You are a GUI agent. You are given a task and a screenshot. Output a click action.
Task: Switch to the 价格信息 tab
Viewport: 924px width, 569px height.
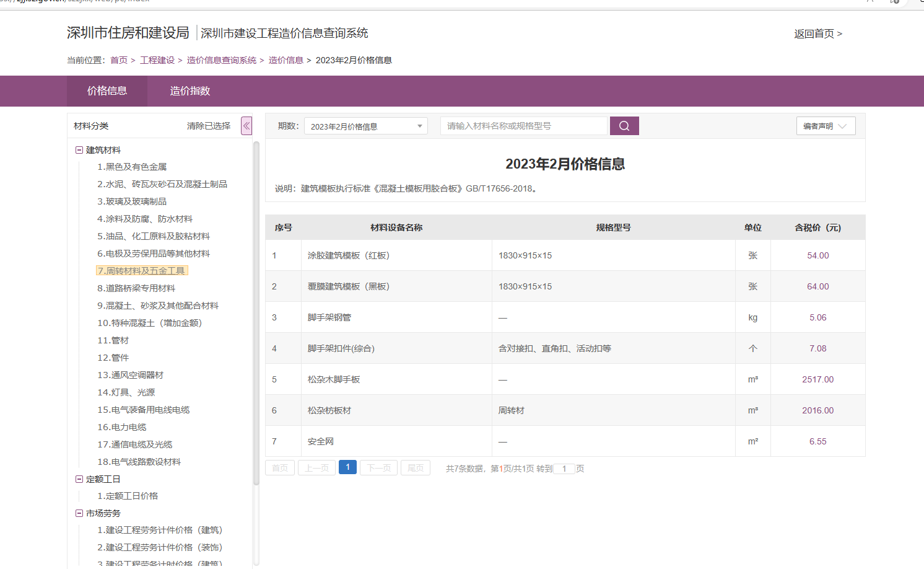click(107, 91)
